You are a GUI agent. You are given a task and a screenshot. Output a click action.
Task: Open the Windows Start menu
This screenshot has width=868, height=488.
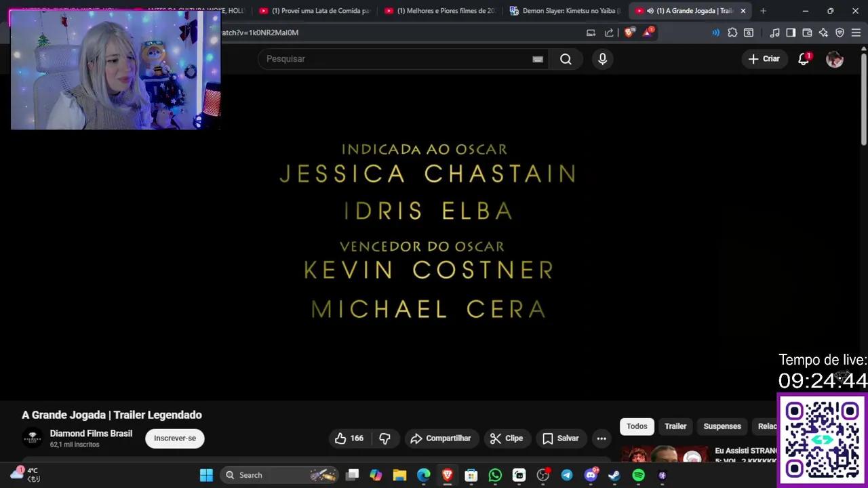[206, 475]
